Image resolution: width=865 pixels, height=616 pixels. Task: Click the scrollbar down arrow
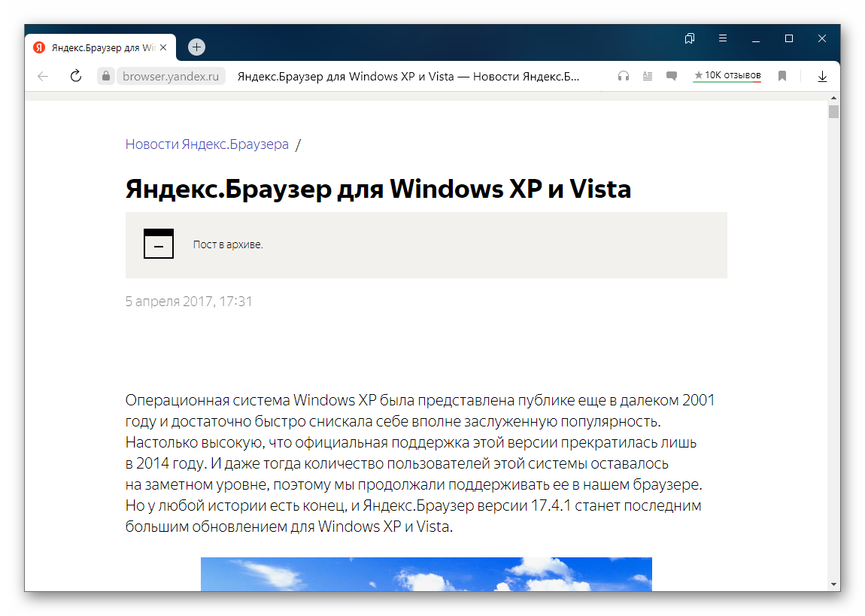[833, 584]
